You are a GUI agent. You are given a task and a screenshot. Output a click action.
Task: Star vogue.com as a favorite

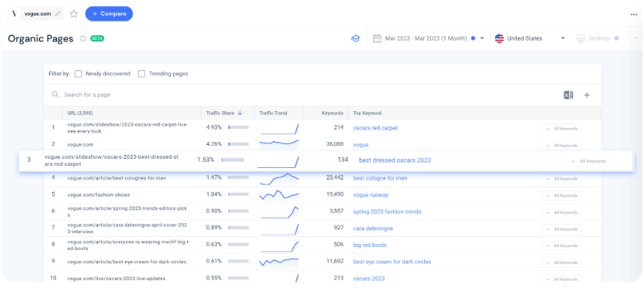(x=74, y=14)
